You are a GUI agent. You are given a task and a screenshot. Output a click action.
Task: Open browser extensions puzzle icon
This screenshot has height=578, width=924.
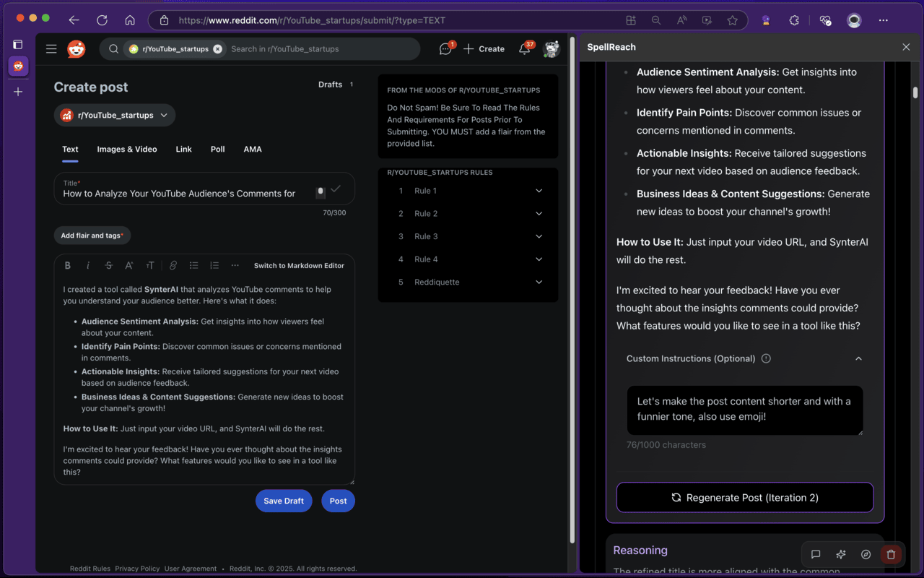tap(794, 20)
